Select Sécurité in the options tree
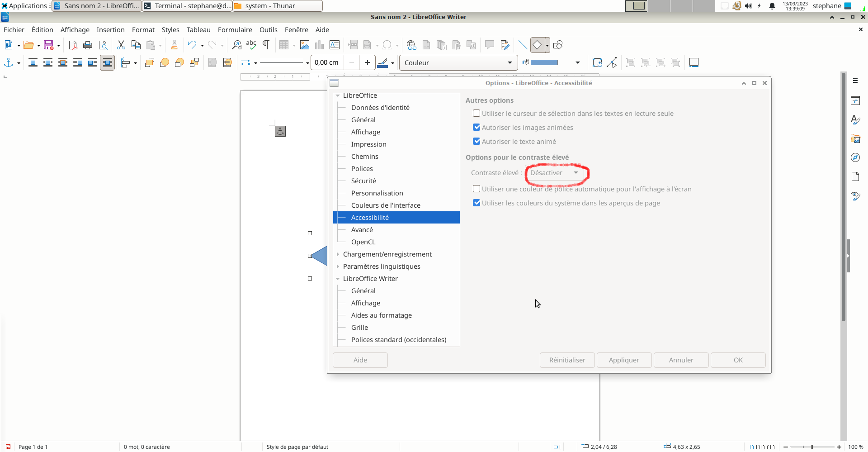Image resolution: width=868 pixels, height=452 pixels. pyautogui.click(x=363, y=181)
